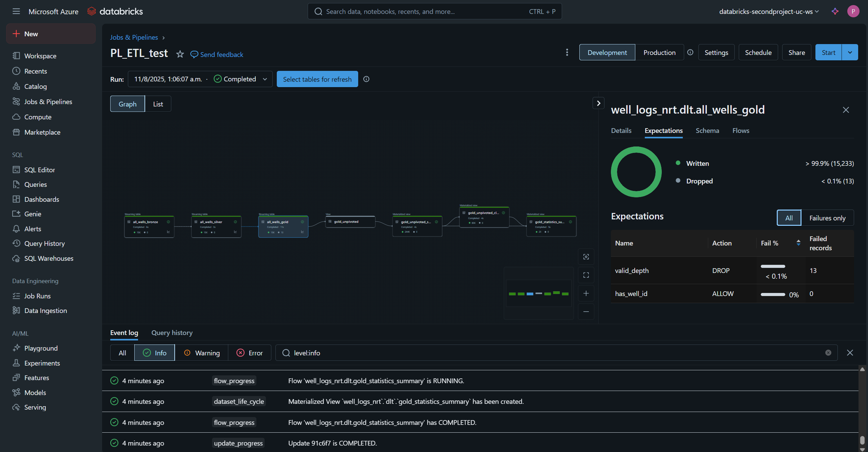Open the Query history tab
The height and width of the screenshot is (452, 868).
172,333
